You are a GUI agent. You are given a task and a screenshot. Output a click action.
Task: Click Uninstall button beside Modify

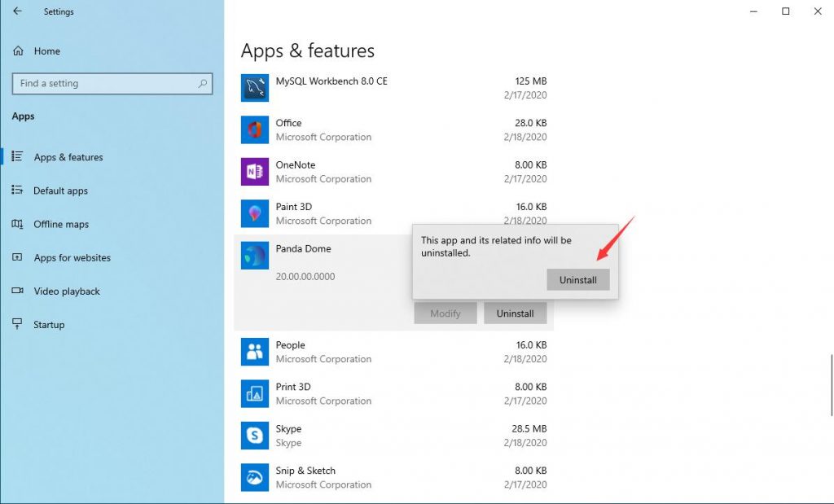pos(515,313)
